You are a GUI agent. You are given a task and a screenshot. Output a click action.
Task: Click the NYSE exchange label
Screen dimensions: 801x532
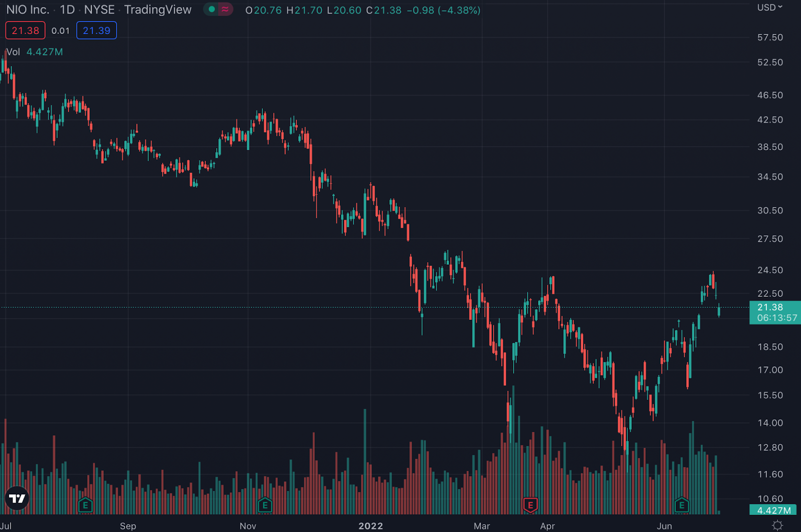99,10
